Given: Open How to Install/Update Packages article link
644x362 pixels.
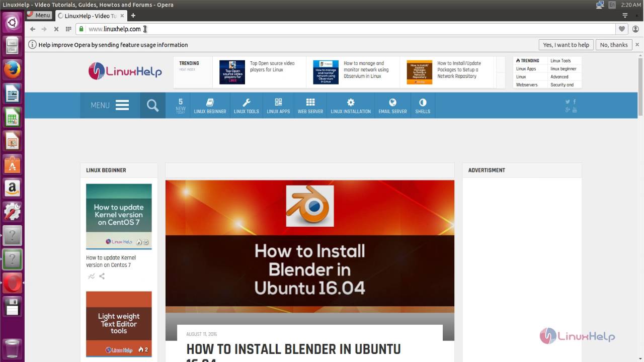Looking at the screenshot, I should click(x=459, y=70).
